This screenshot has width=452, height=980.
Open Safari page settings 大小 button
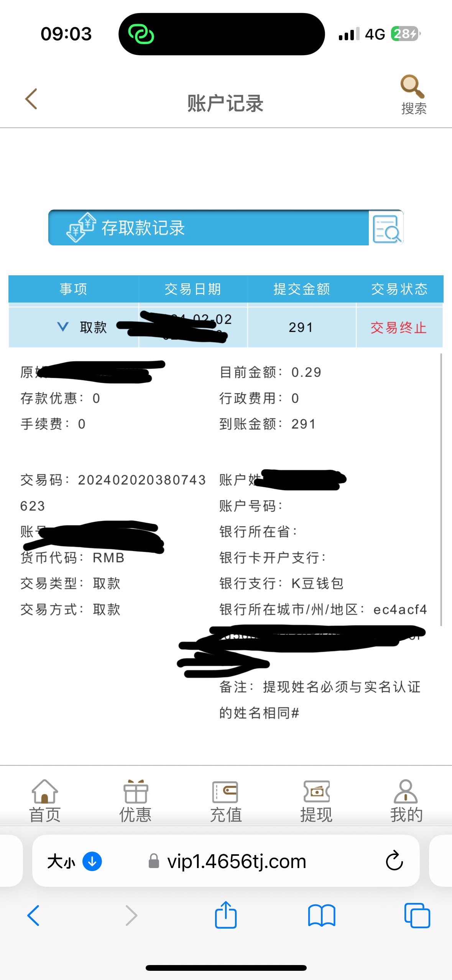61,862
